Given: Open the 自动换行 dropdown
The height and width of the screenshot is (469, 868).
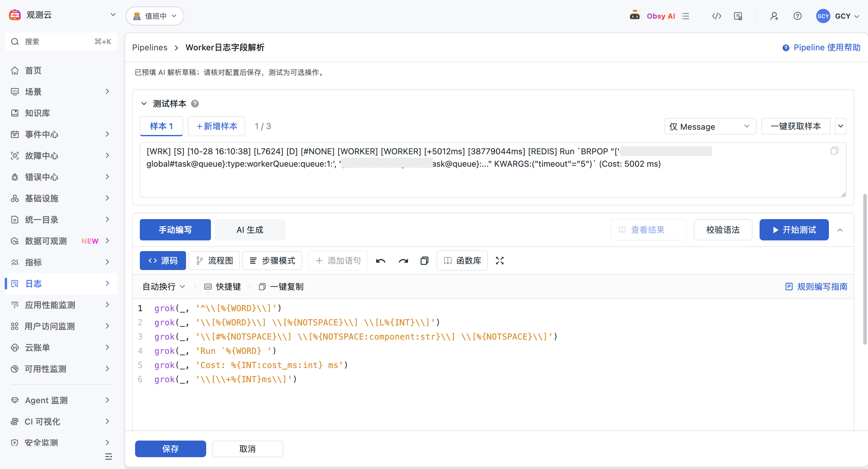Looking at the screenshot, I should click(x=164, y=287).
